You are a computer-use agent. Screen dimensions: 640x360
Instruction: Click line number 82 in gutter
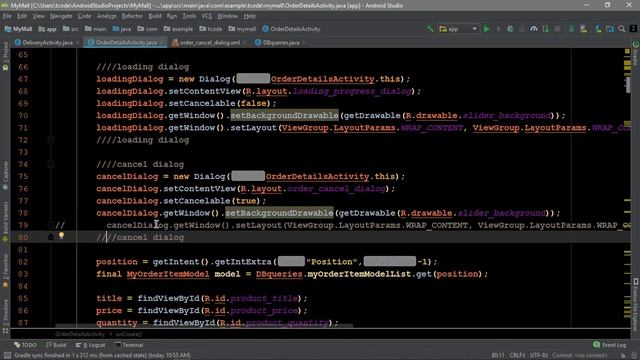(23, 262)
